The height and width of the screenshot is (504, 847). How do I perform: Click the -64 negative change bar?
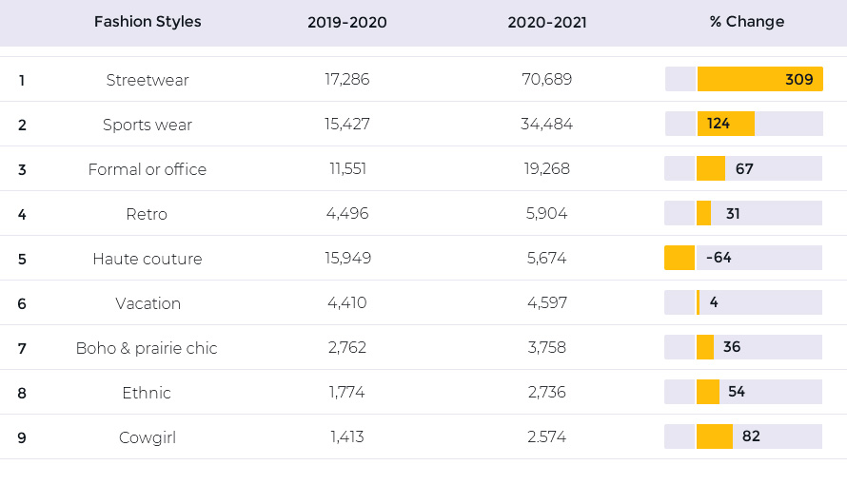click(680, 258)
